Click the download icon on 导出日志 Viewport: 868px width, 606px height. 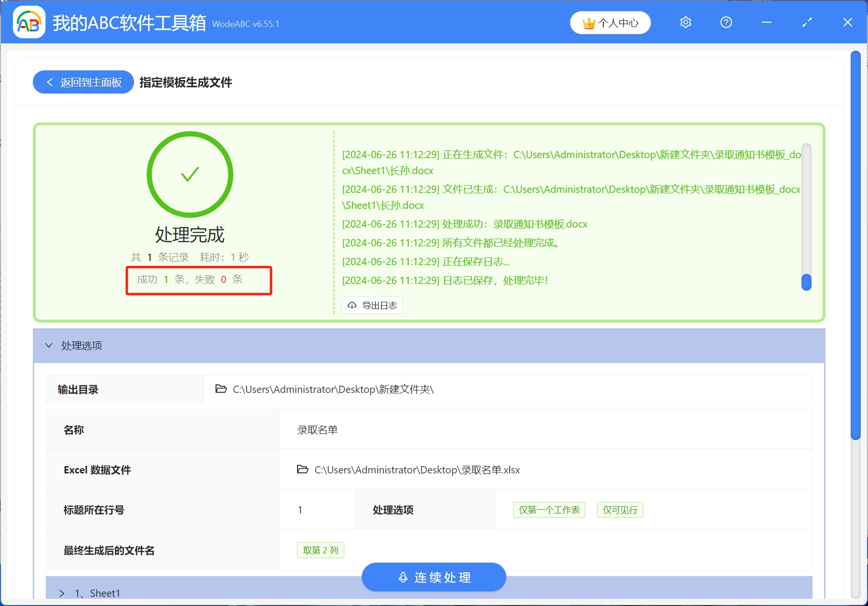tap(352, 305)
